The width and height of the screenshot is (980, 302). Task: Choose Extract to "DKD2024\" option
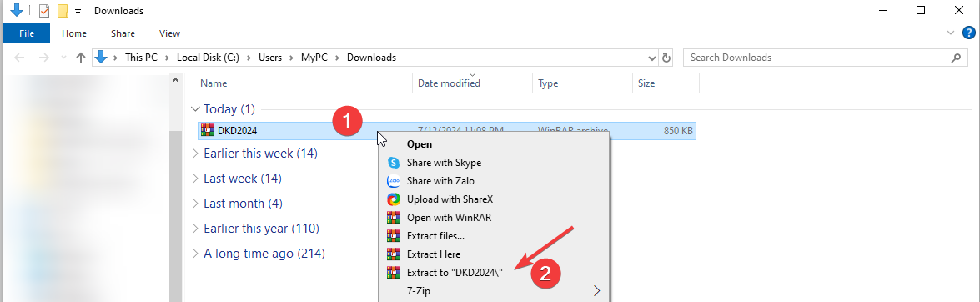pos(494,273)
